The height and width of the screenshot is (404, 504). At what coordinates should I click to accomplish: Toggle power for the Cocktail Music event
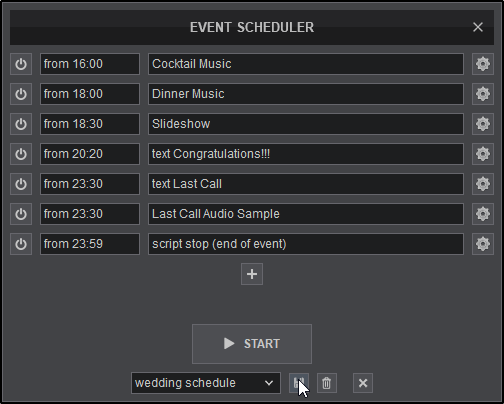click(21, 64)
